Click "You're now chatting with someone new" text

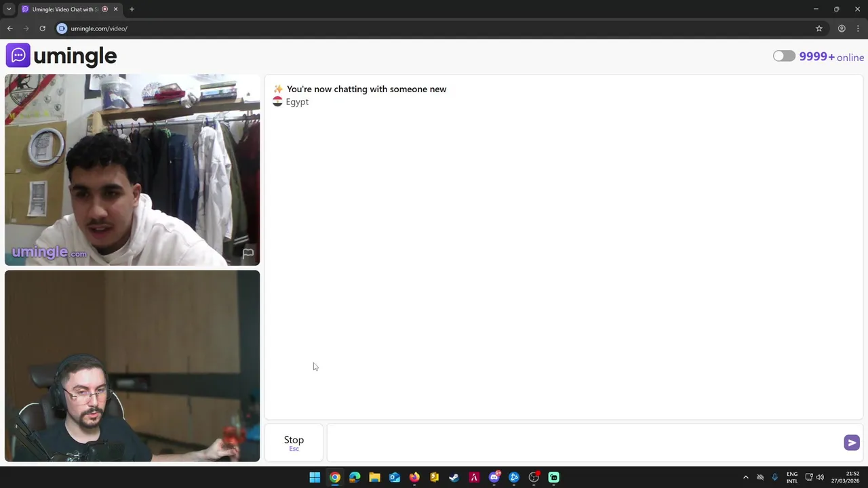tap(366, 89)
